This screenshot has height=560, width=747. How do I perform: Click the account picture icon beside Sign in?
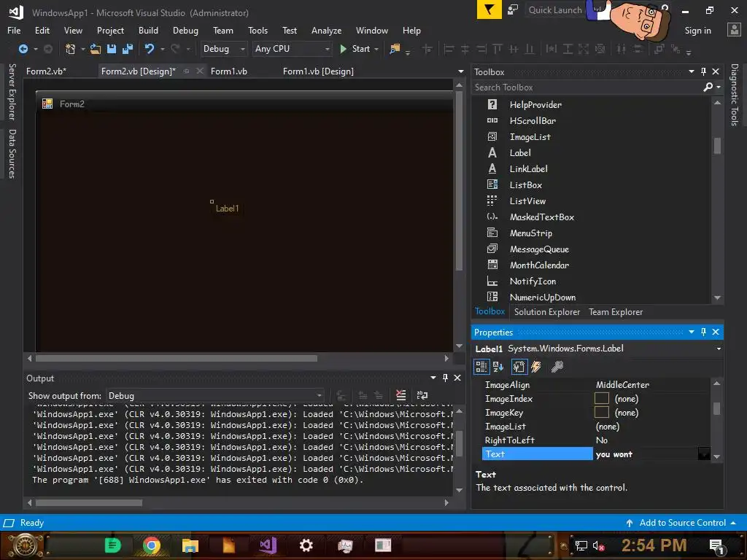pyautogui.click(x=734, y=29)
